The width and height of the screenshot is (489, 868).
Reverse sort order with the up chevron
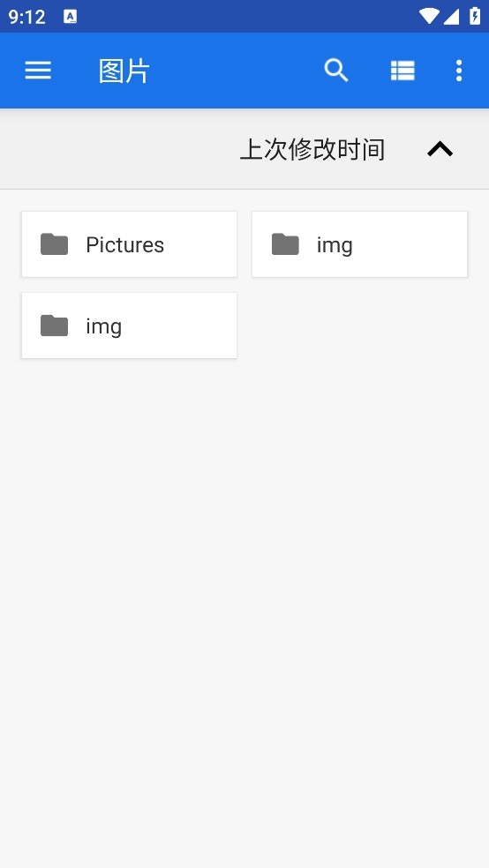[x=440, y=149]
